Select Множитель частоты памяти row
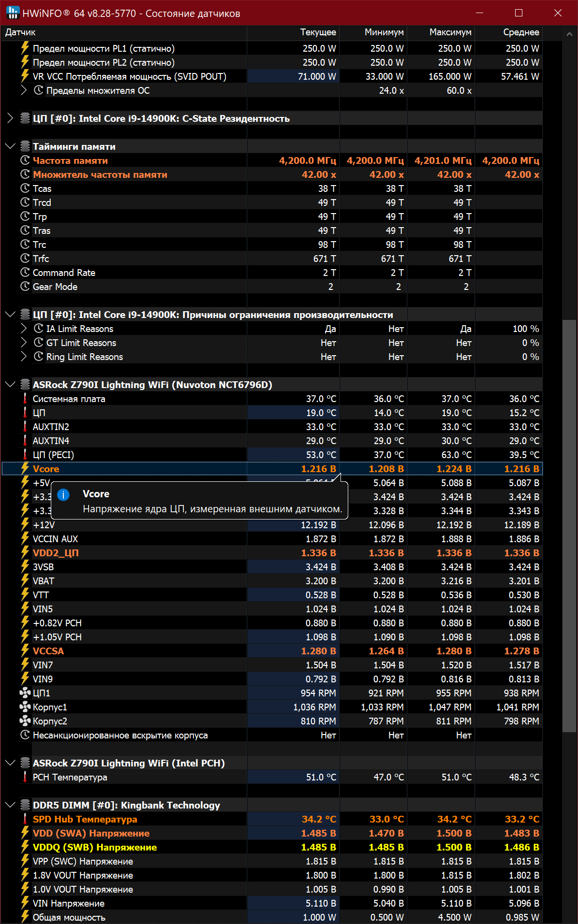578x924 pixels. [x=272, y=174]
